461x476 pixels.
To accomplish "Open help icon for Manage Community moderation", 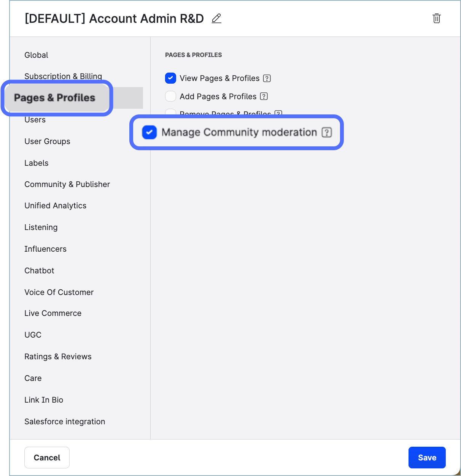I will pyautogui.click(x=327, y=132).
